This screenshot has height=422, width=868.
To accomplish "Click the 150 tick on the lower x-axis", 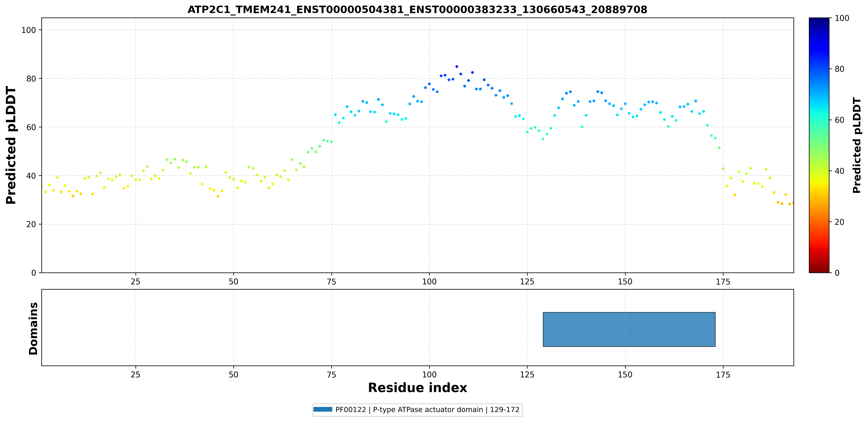I will (625, 374).
